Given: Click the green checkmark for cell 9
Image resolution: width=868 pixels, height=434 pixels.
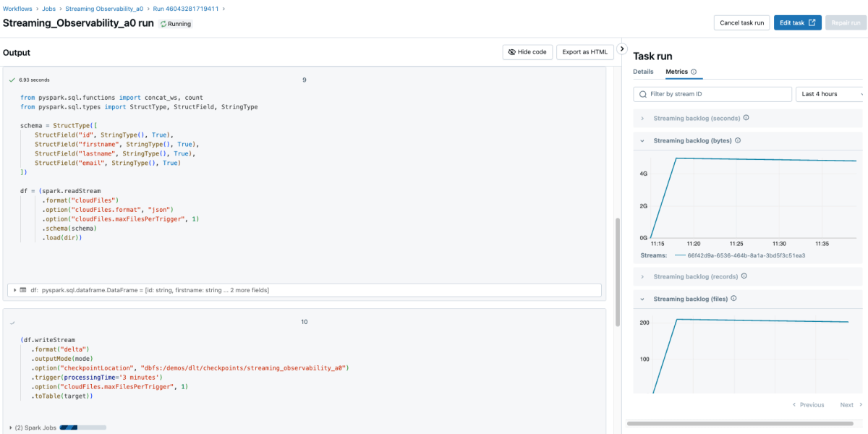Looking at the screenshot, I should [x=12, y=80].
